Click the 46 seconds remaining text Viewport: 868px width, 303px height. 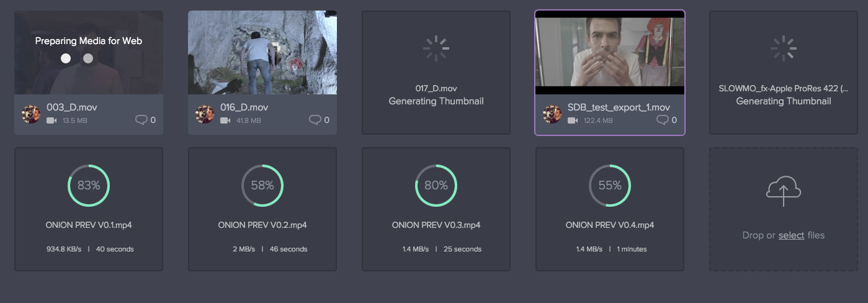click(x=289, y=249)
